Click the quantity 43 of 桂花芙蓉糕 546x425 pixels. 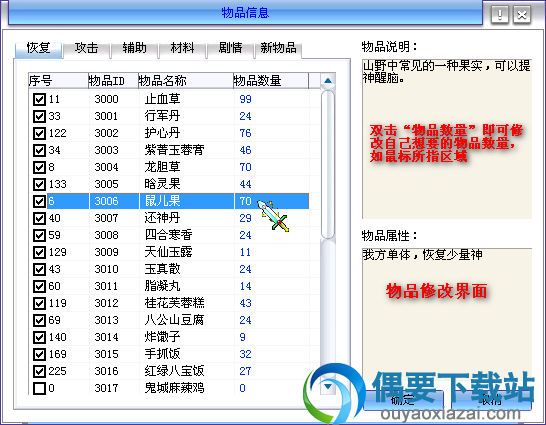click(245, 303)
